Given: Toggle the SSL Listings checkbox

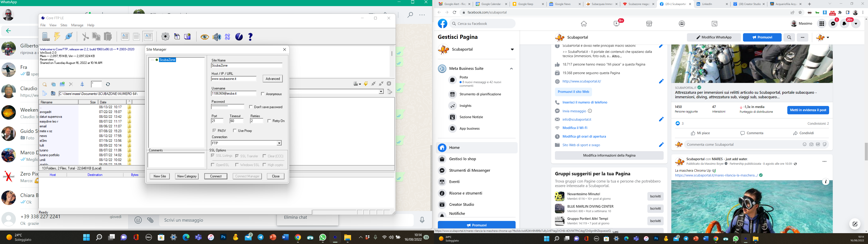Looking at the screenshot, I should pos(213,156).
